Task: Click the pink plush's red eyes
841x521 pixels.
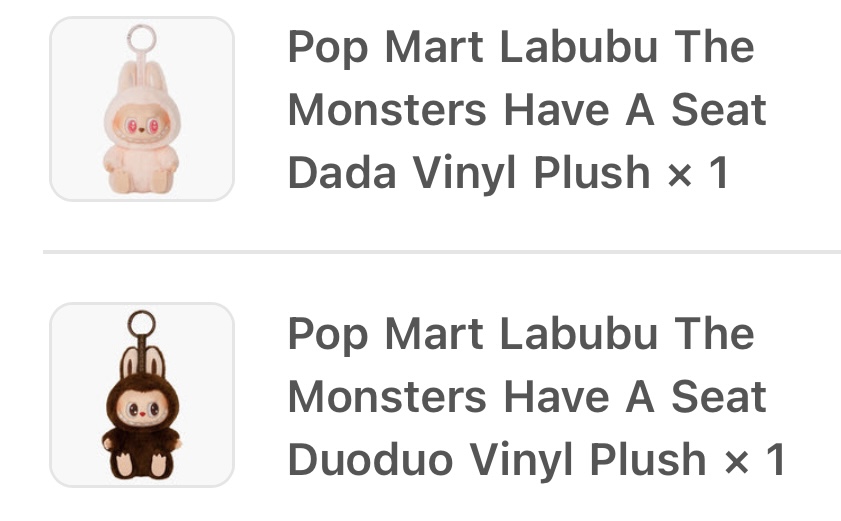Action: tap(142, 127)
